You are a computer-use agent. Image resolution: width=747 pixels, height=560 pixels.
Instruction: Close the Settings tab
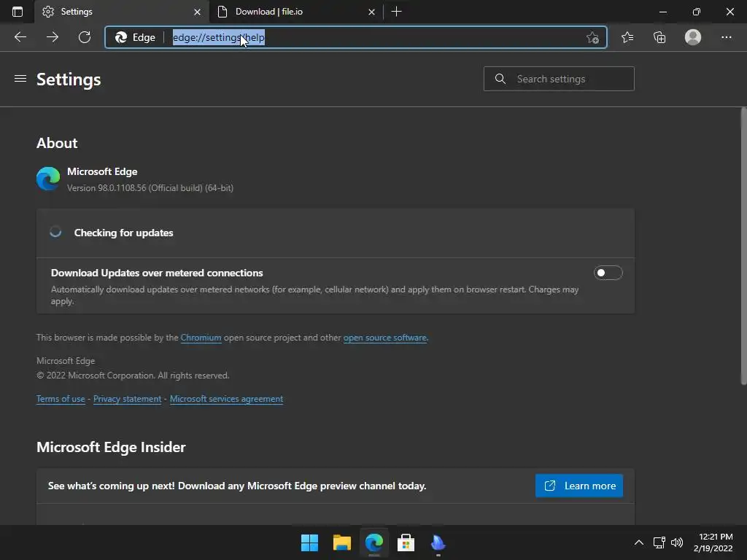point(197,12)
